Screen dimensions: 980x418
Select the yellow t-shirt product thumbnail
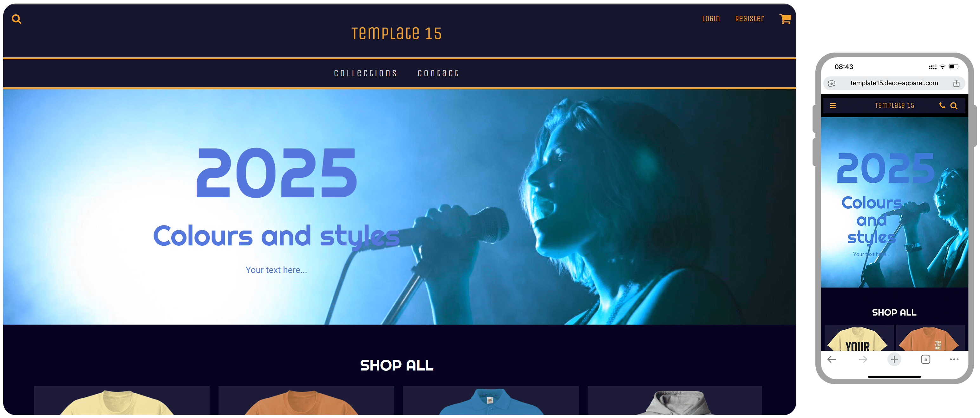click(x=122, y=400)
